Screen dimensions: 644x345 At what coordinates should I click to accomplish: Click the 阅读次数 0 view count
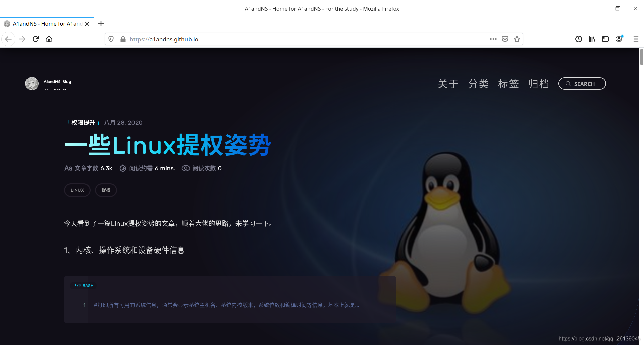coord(202,168)
